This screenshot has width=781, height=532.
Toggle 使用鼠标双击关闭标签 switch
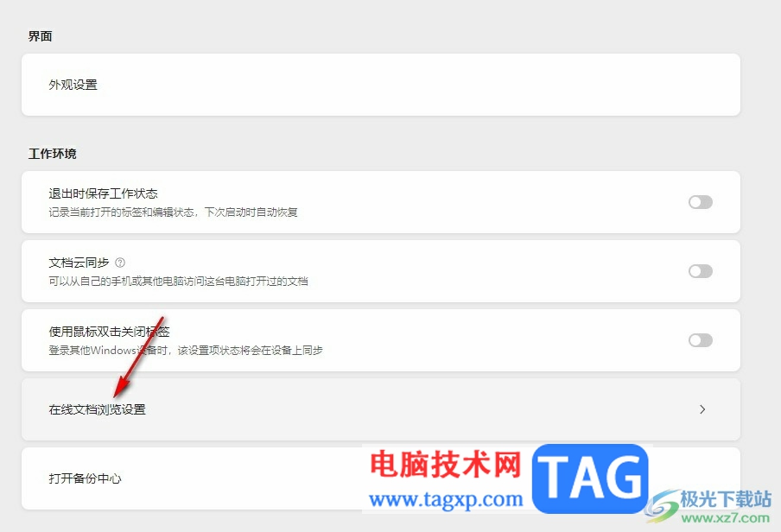[x=701, y=341]
